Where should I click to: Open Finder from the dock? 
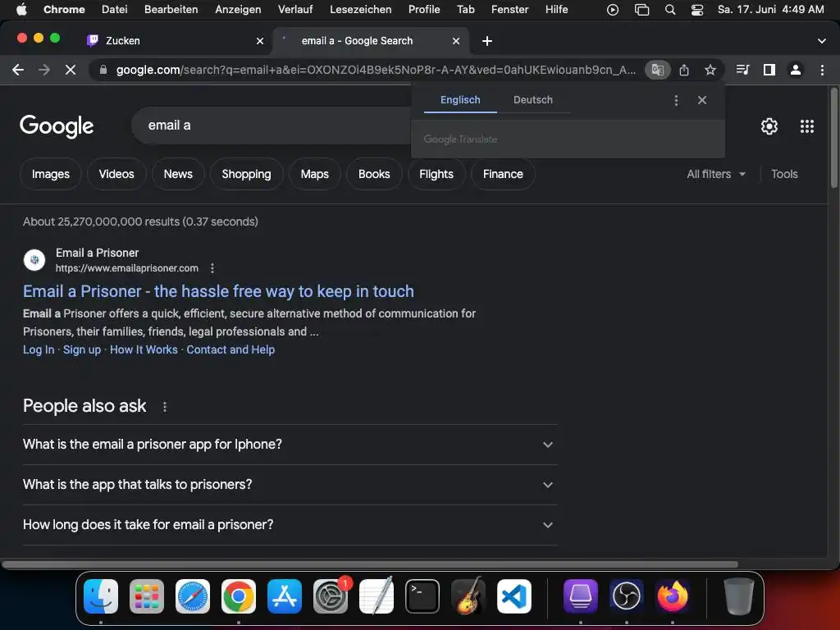click(x=101, y=596)
